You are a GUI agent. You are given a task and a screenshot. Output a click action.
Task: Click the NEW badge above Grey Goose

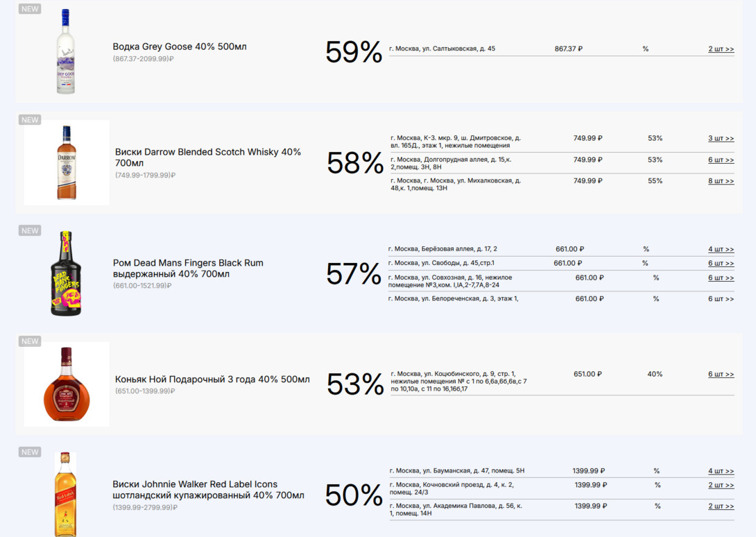pyautogui.click(x=30, y=9)
